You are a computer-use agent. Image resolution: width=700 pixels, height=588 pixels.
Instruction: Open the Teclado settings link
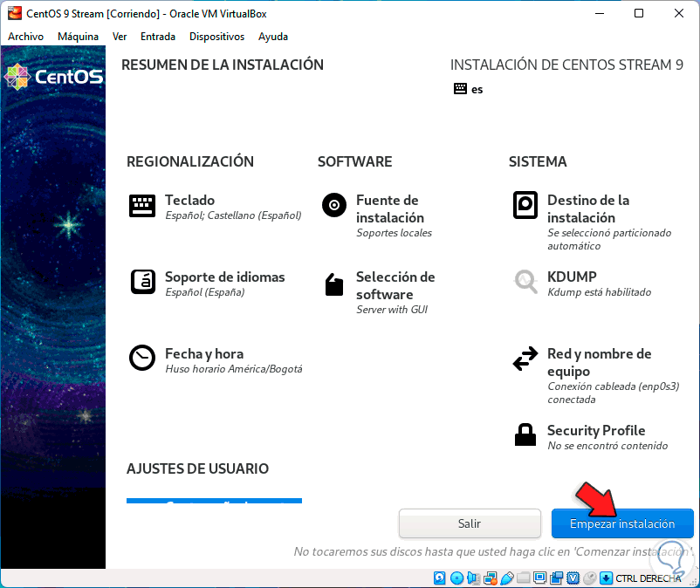(x=189, y=200)
